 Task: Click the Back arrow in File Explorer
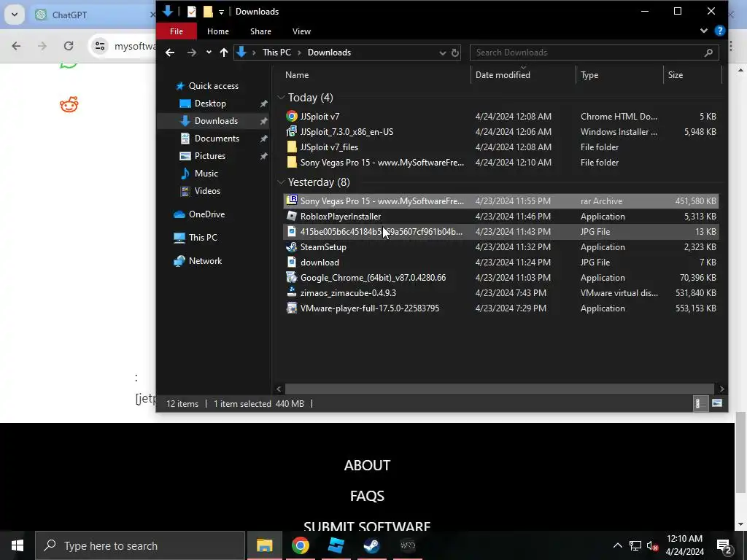click(169, 52)
